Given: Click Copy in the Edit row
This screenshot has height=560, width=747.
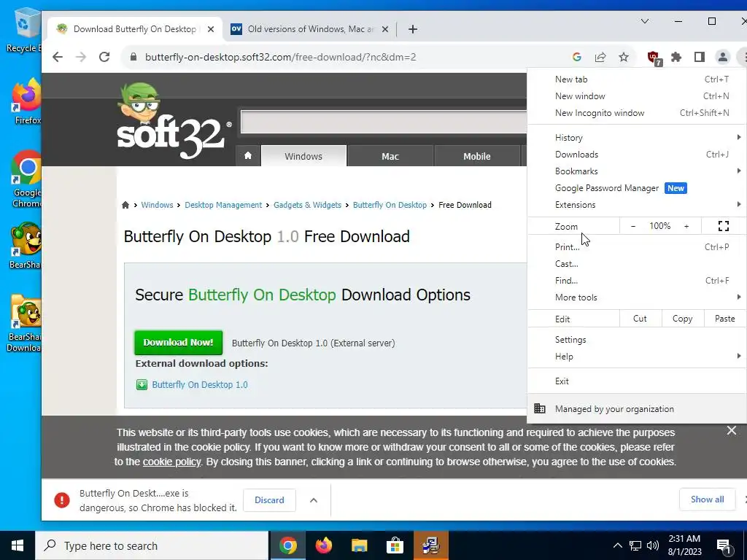Looking at the screenshot, I should point(683,319).
